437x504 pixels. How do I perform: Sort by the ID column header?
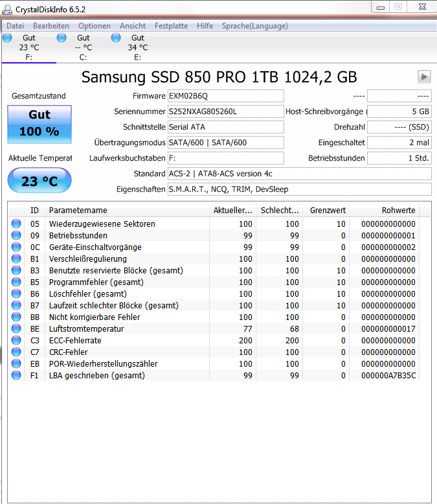(x=35, y=210)
